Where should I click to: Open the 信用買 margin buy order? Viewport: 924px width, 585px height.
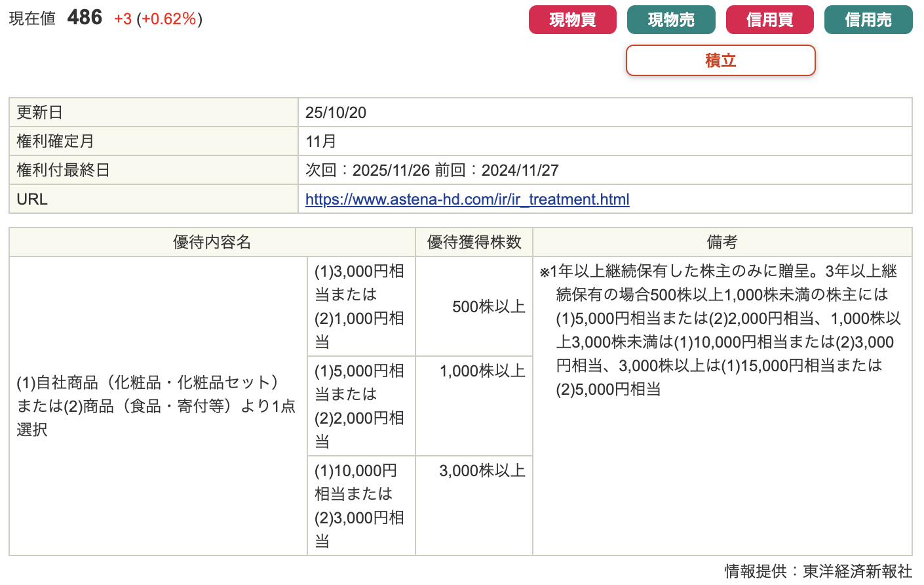[x=769, y=20]
